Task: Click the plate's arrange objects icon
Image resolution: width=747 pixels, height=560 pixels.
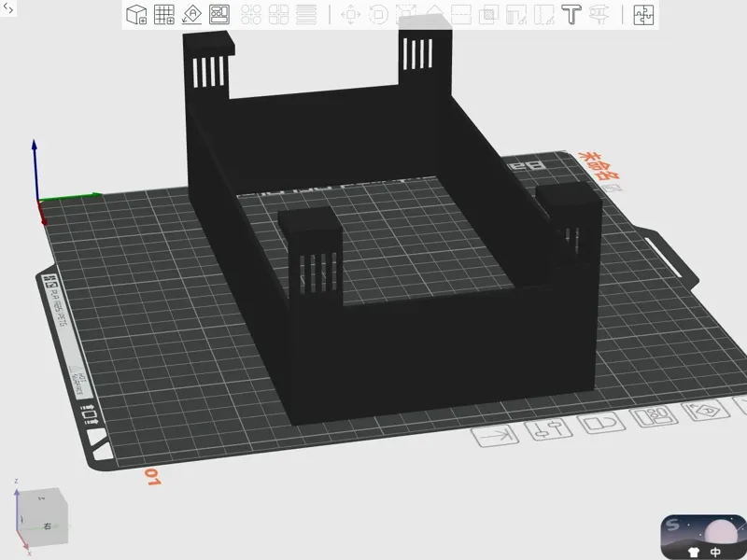Action: click(654, 416)
